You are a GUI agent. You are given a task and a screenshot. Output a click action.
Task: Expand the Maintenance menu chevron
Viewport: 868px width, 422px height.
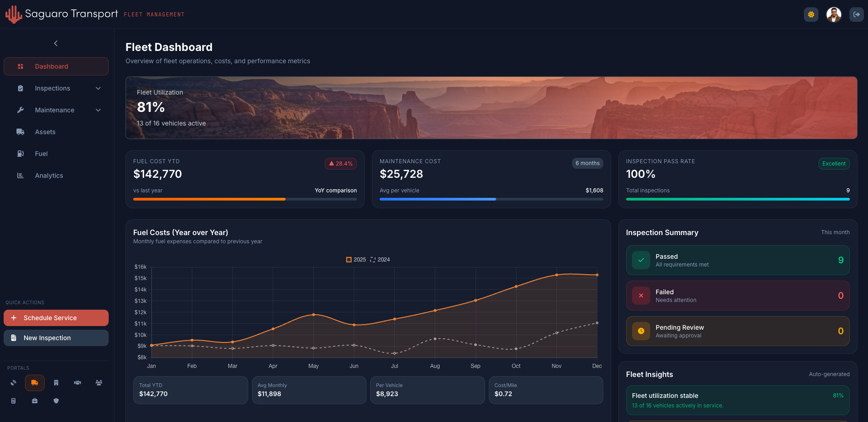tap(98, 110)
